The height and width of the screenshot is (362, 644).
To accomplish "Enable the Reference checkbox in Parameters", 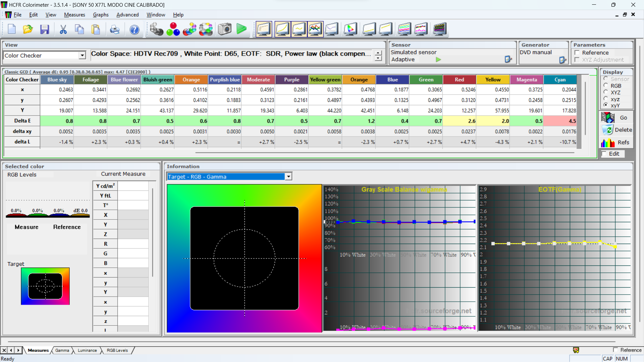I will point(577,53).
